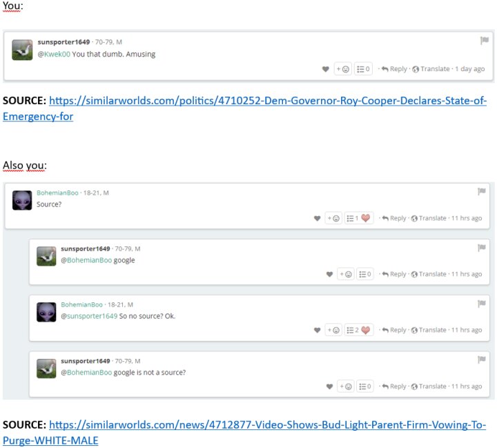Viewport: 497px width, 448px height.
Task: Open reaction list showing 1 on "Source?" comment
Action: pyautogui.click(x=359, y=218)
